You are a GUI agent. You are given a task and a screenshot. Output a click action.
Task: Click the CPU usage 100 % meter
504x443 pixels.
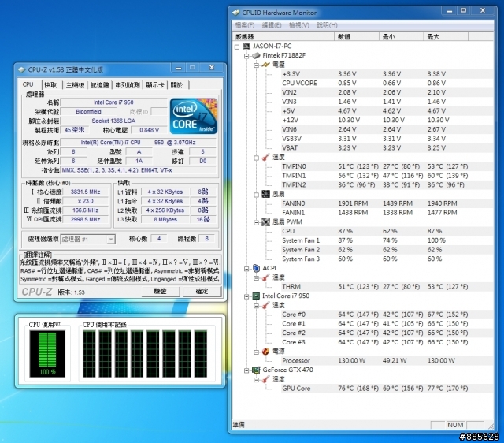47,354
